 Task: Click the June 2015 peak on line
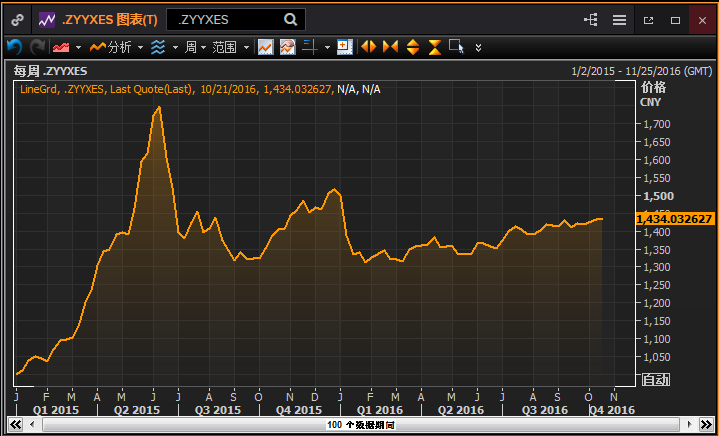click(159, 107)
